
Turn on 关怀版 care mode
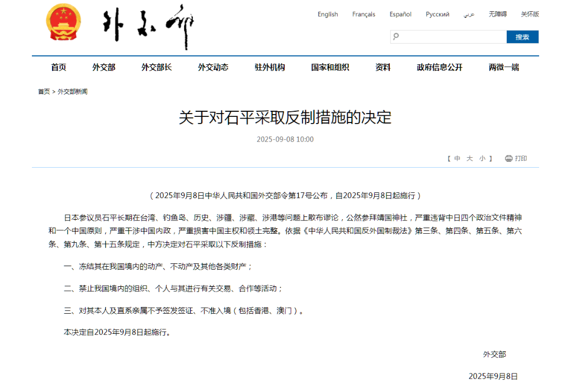(x=530, y=15)
